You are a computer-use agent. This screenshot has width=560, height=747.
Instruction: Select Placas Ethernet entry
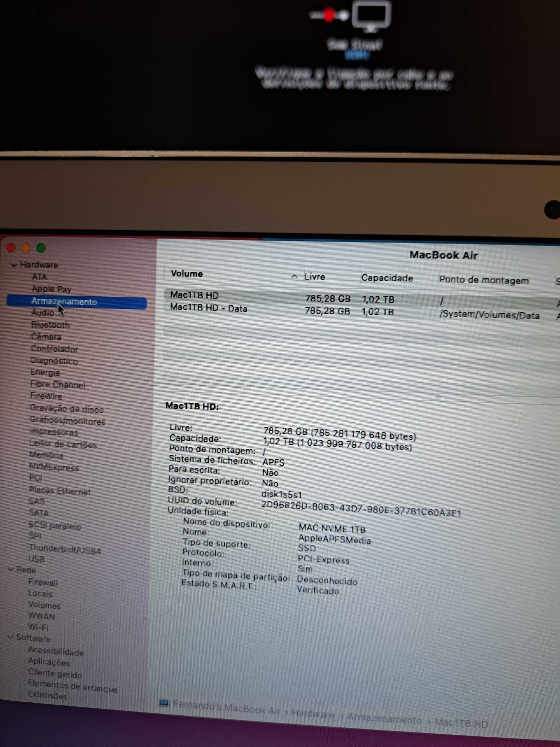click(x=60, y=491)
